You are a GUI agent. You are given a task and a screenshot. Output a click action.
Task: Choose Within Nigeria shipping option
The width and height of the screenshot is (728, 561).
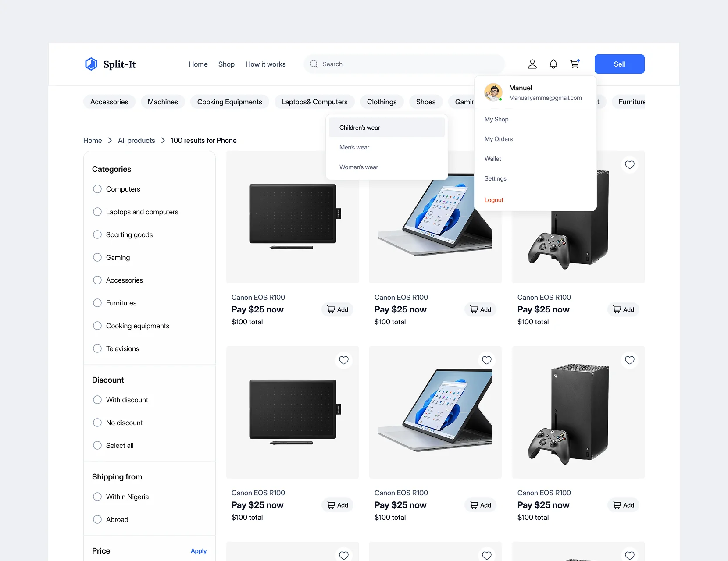pos(97,497)
